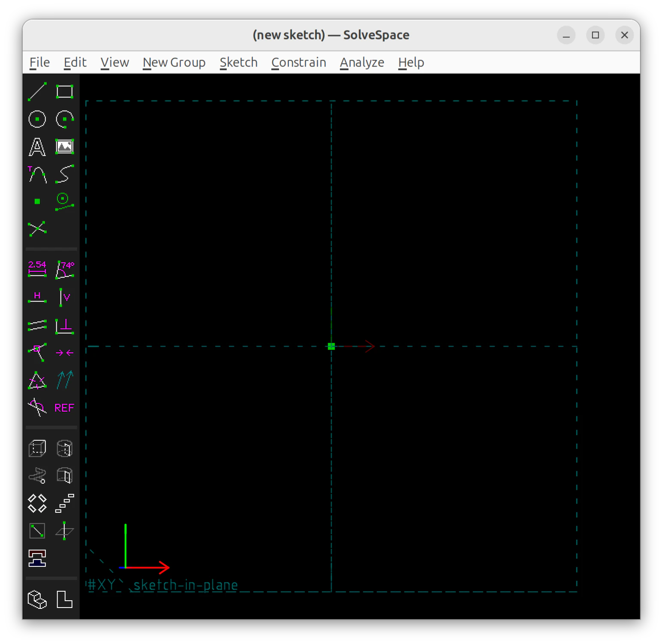
Task: Open the Constrain menu
Action: [299, 63]
